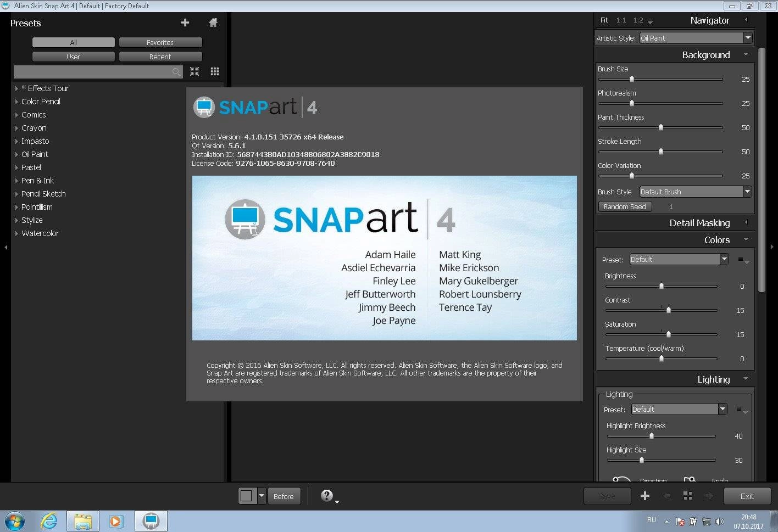The width and height of the screenshot is (778, 532).
Task: Click Random Seed button
Action: tap(625, 206)
